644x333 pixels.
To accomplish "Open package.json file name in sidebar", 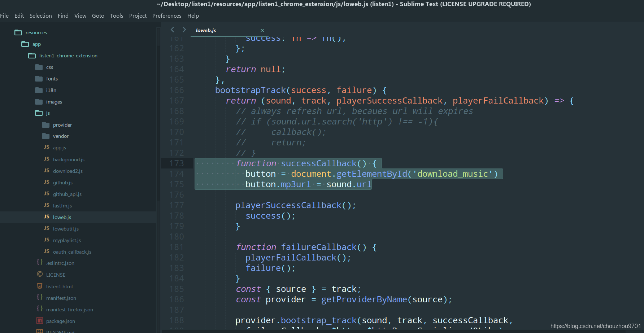I will point(61,321).
